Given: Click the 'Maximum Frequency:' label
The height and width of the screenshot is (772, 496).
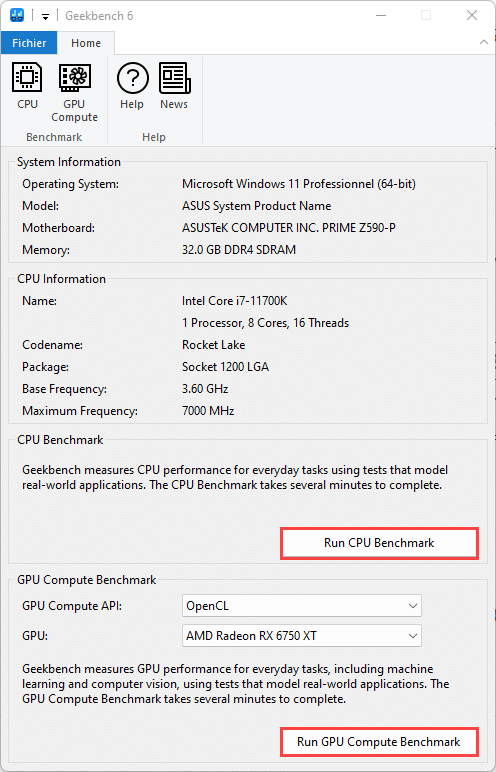Looking at the screenshot, I should pos(80,411).
